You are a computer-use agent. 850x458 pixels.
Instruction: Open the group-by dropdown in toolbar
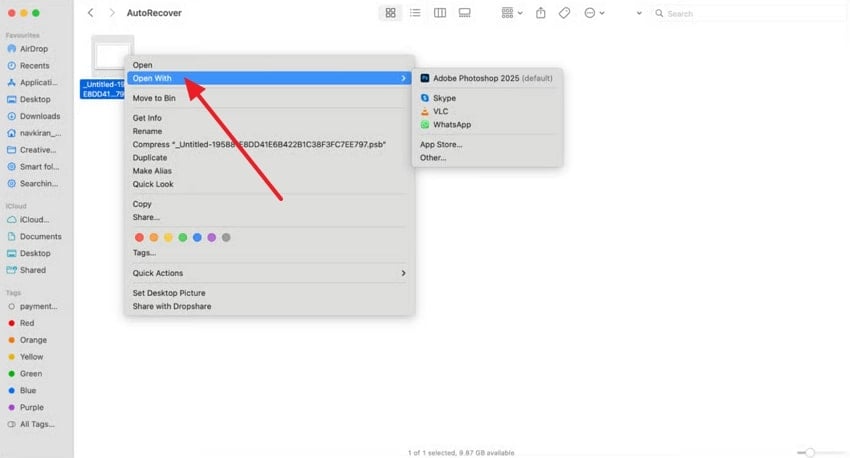click(x=512, y=13)
